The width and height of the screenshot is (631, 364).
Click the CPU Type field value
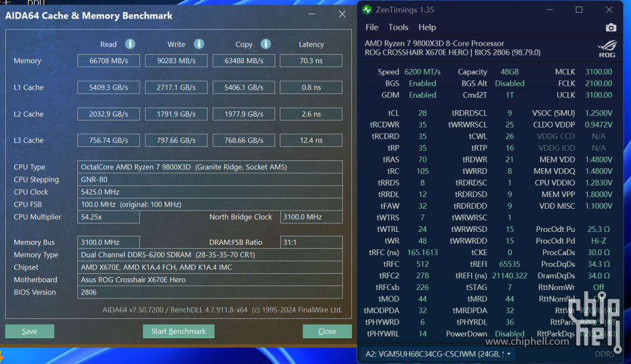[210, 167]
